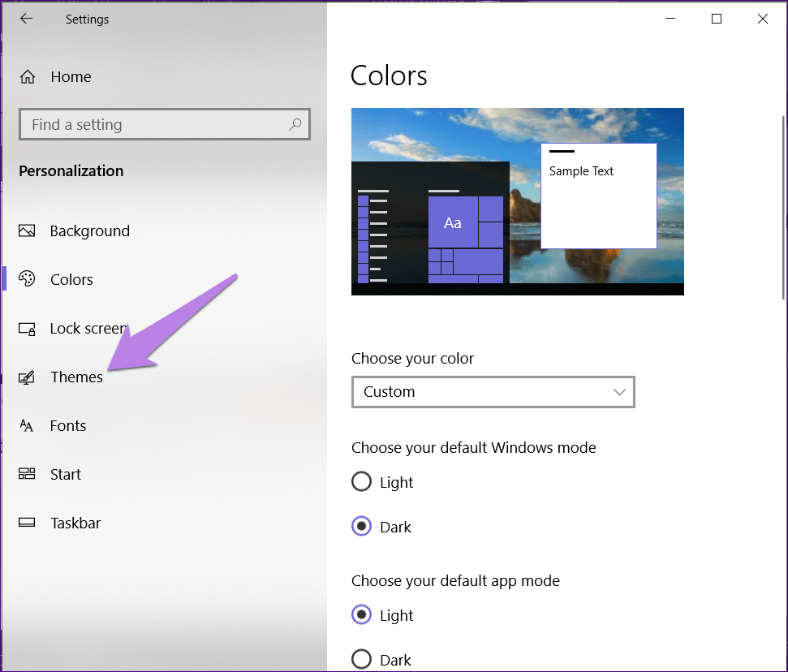Click the Fonts icon in sidebar
The height and width of the screenshot is (672, 788).
27,426
